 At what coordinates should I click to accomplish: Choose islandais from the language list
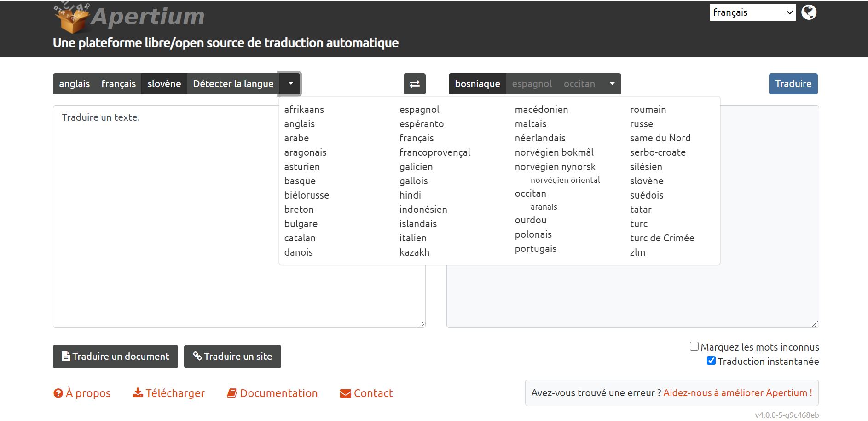(x=418, y=224)
